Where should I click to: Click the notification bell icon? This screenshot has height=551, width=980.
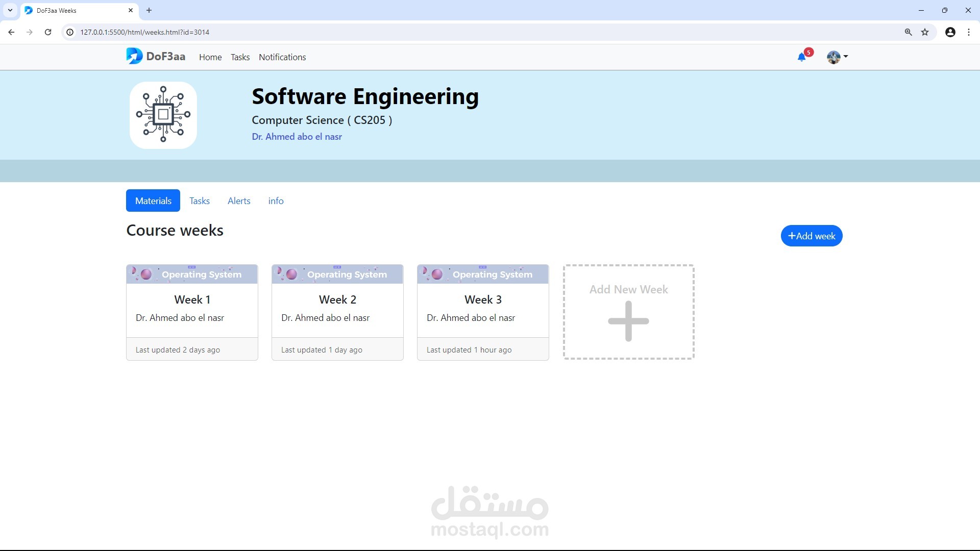coord(802,57)
